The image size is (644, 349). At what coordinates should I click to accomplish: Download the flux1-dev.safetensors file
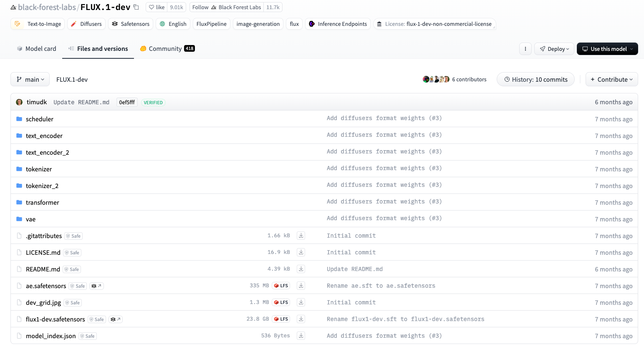tap(301, 319)
